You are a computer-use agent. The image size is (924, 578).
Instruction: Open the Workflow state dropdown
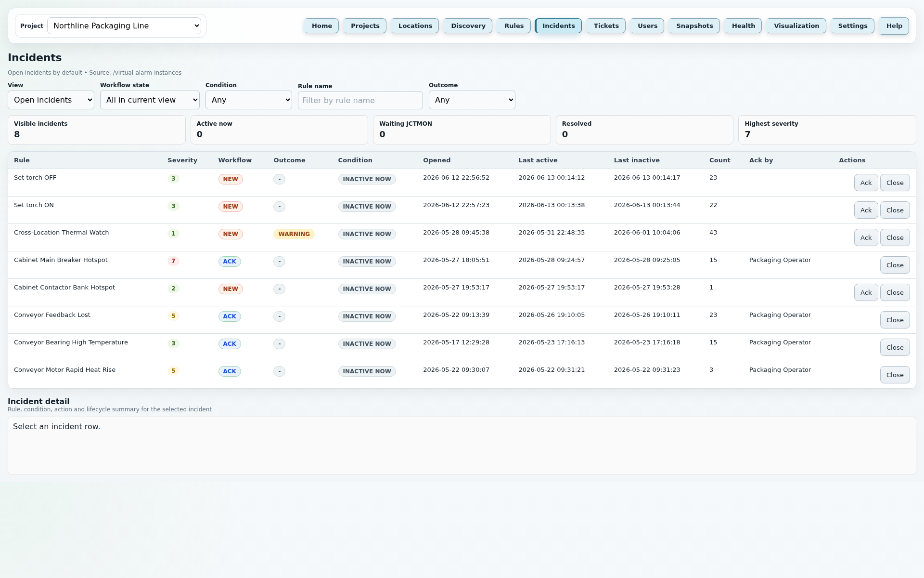click(x=150, y=100)
